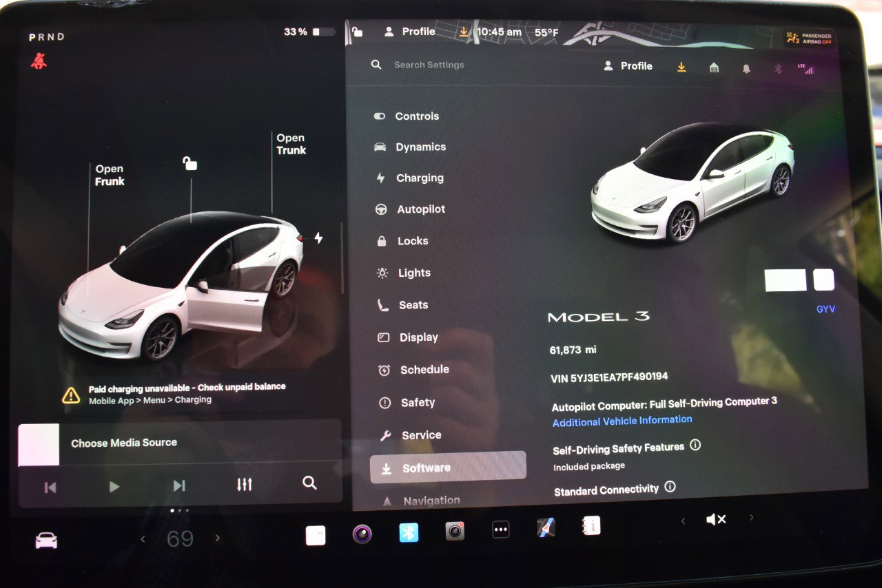Open Profile in the settings header
This screenshot has height=588, width=882.
pos(628,66)
